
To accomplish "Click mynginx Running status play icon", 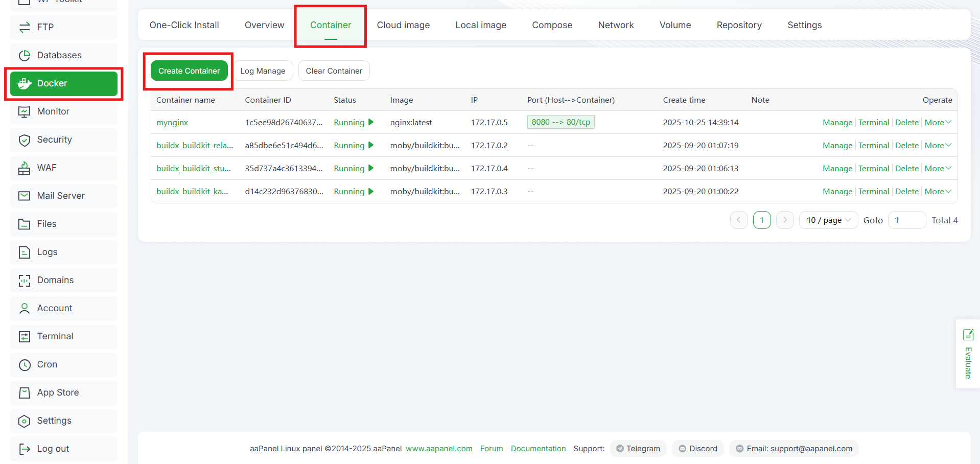I will tap(371, 122).
